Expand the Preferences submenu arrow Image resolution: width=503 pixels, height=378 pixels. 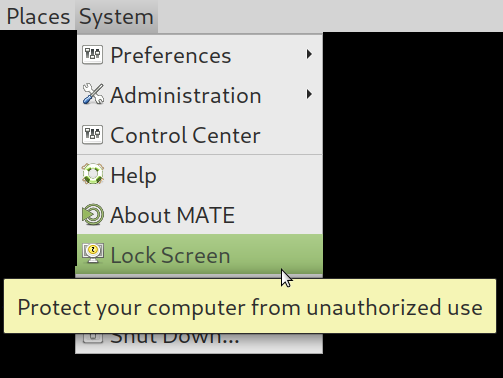309,54
